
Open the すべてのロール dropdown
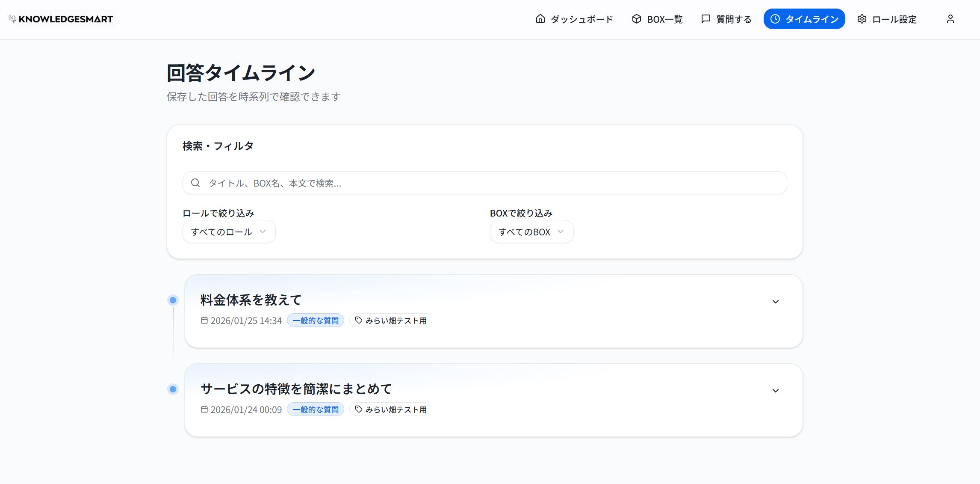point(229,232)
